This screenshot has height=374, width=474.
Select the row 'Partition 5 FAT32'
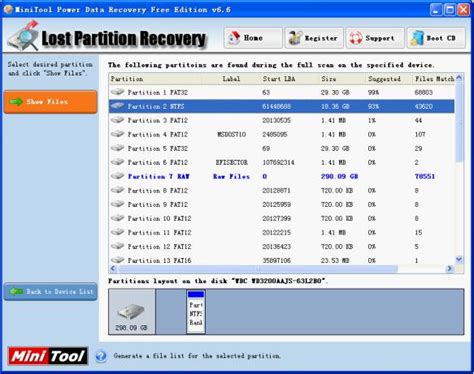click(282, 148)
